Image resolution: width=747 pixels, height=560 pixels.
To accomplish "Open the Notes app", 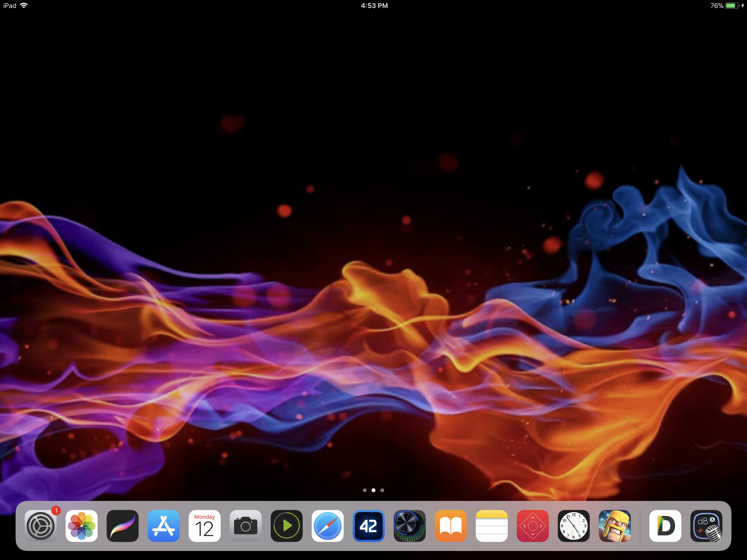I will pyautogui.click(x=492, y=526).
